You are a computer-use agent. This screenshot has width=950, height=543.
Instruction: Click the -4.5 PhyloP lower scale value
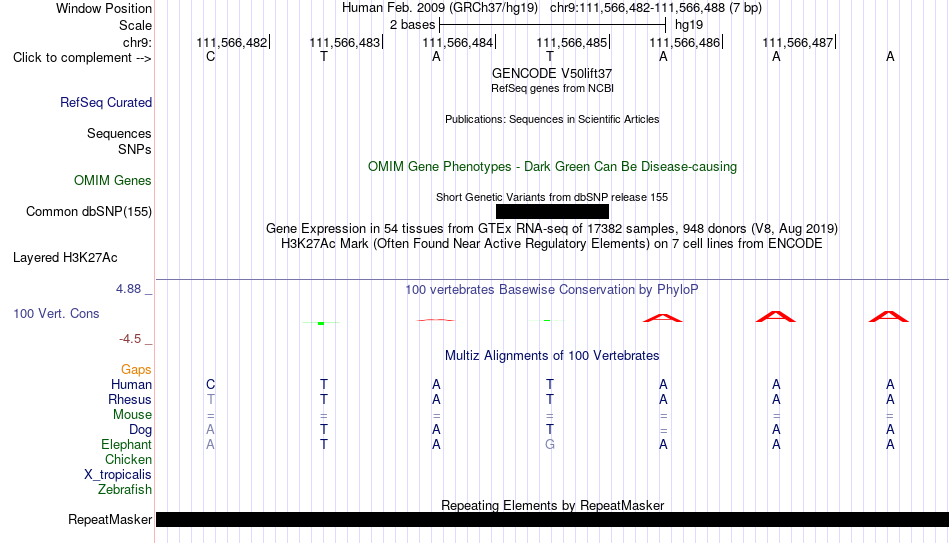pos(130,339)
